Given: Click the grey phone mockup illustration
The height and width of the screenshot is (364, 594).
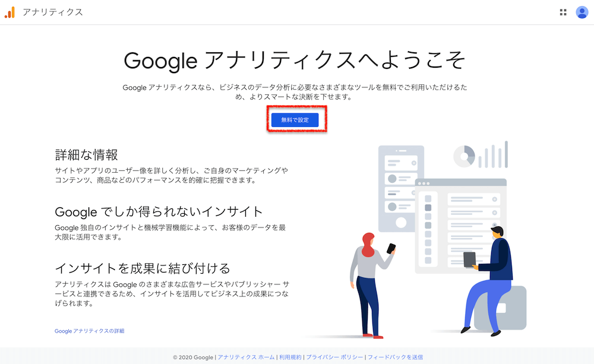Looking at the screenshot, I should 401,189.
